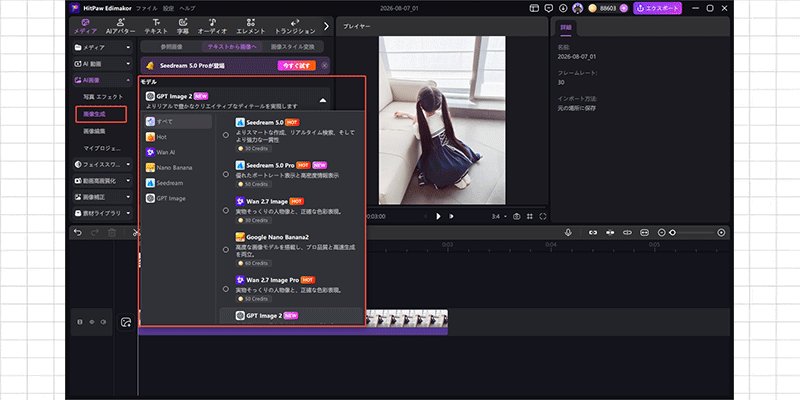Switch to the 参照画像 tab
This screenshot has height=400, width=800.
pos(171,46)
